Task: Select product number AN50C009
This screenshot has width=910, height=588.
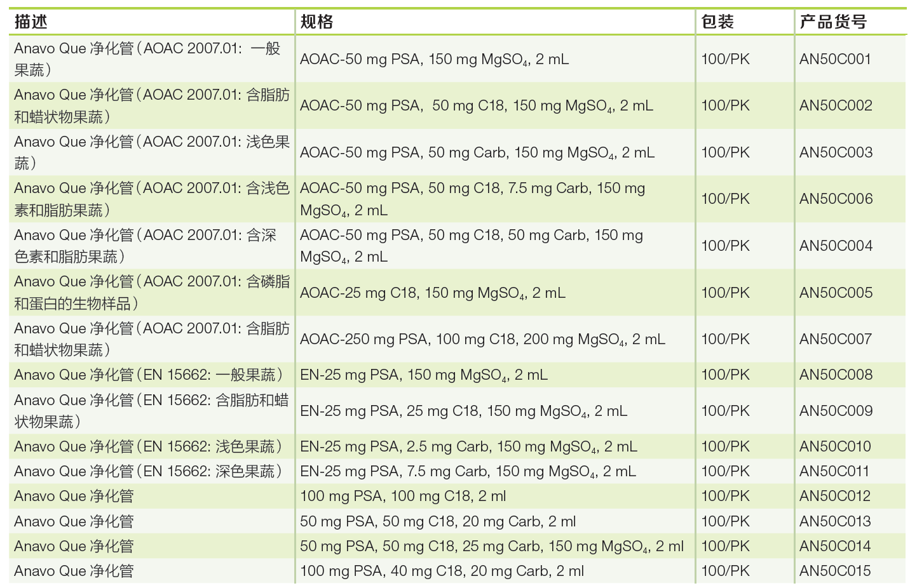Action: coord(836,411)
